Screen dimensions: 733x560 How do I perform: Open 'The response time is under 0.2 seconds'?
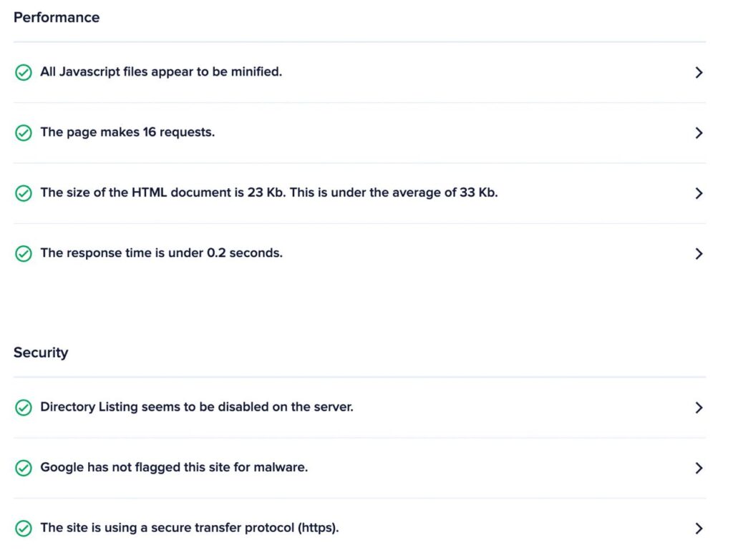pyautogui.click(x=161, y=252)
